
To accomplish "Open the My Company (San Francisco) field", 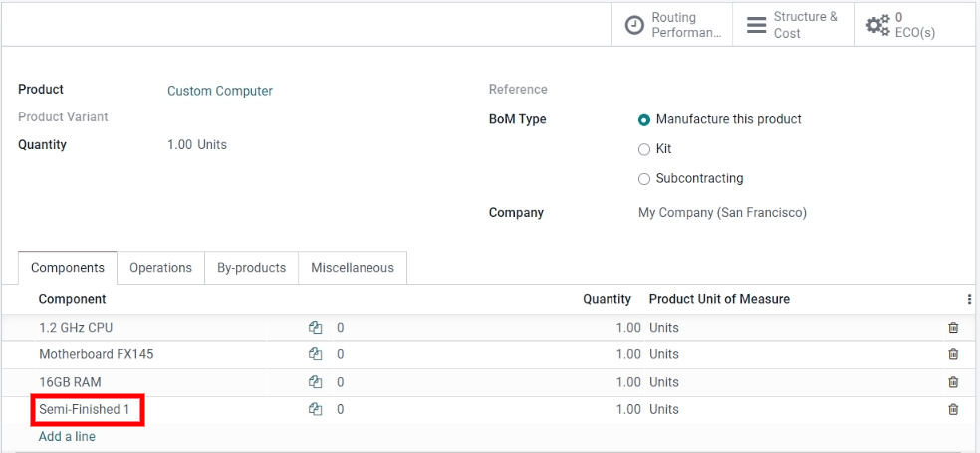I will [x=722, y=212].
